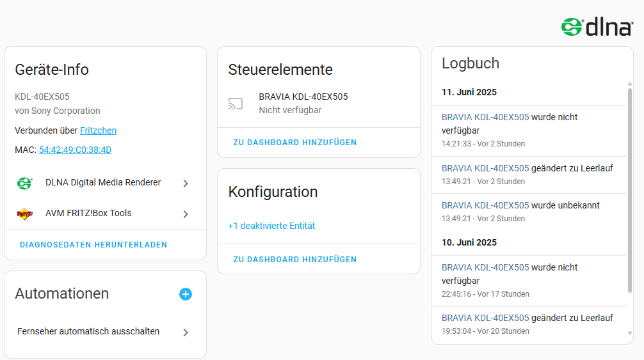Click the logbook scroll up arrow

(630, 84)
